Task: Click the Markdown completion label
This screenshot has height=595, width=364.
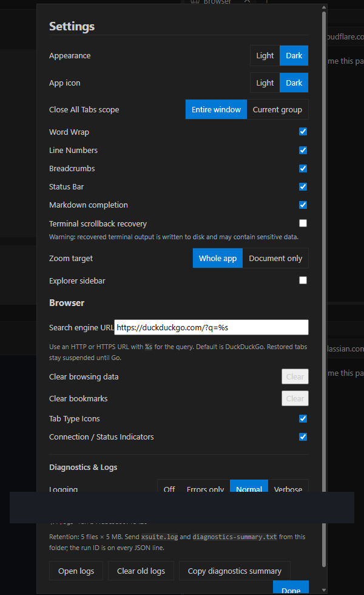Action: click(89, 205)
